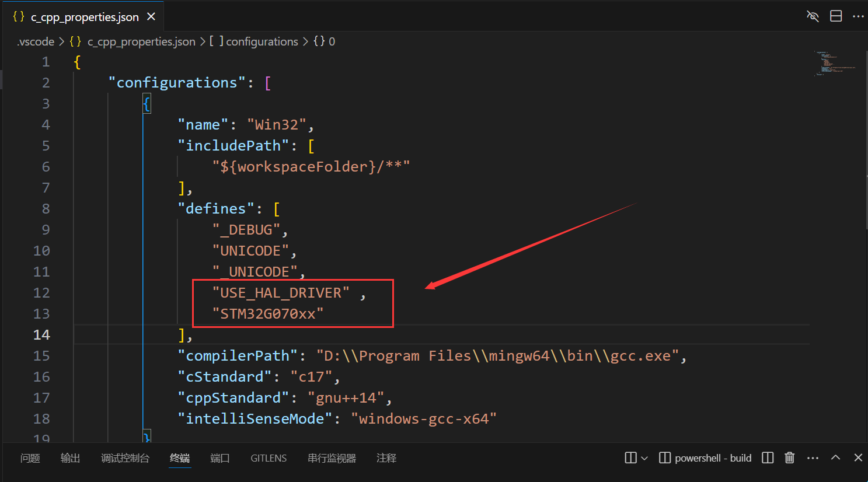
Task: Toggle the crossed-eye visibility icon in editor toolbar
Action: pos(813,16)
